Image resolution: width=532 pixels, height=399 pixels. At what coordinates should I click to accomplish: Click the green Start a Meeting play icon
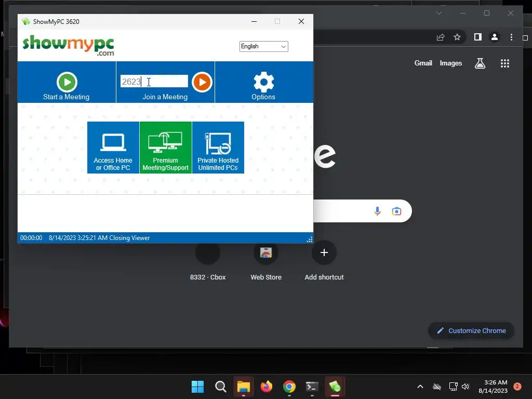(67, 82)
